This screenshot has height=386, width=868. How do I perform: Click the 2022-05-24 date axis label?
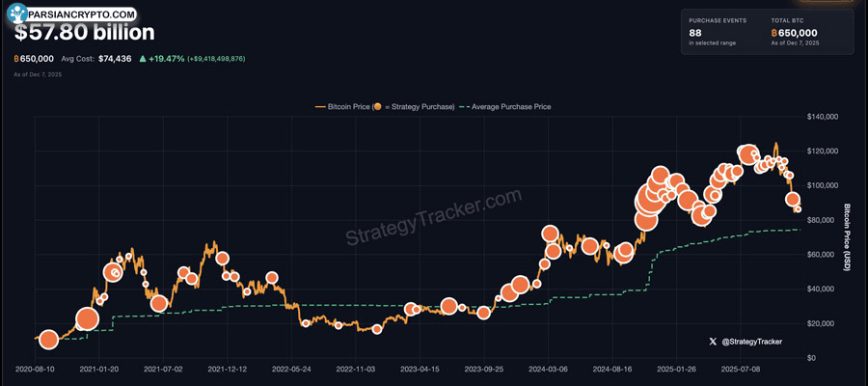coord(291,369)
